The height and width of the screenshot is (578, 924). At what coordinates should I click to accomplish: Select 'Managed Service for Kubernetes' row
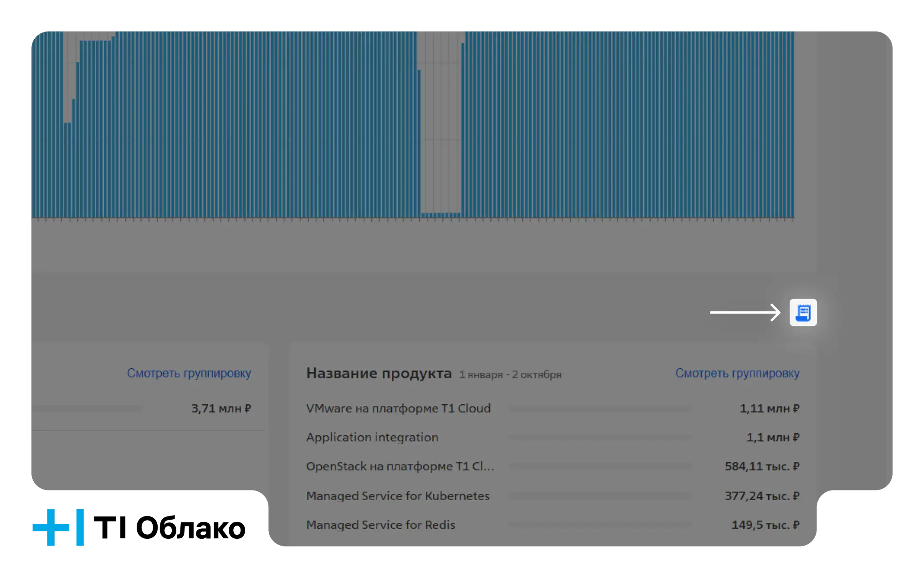click(x=553, y=496)
